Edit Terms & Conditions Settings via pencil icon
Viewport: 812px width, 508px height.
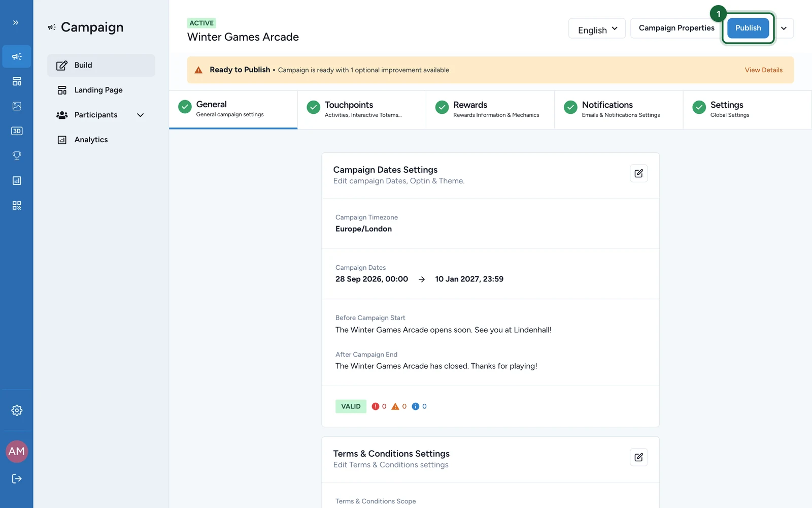pyautogui.click(x=638, y=457)
